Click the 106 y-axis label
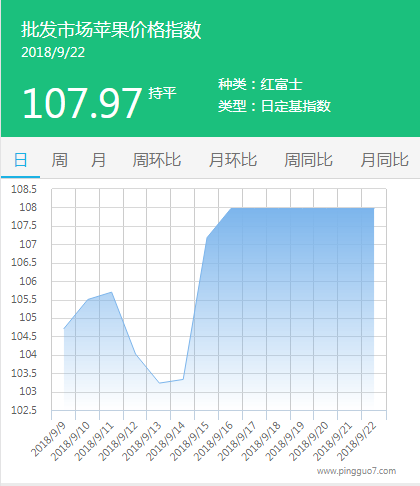Viewport: 420px width, 486px height. coord(28,281)
